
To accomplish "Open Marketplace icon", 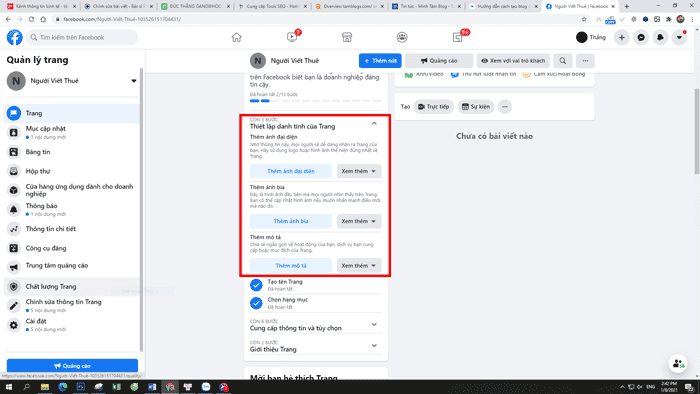I will pos(347,37).
